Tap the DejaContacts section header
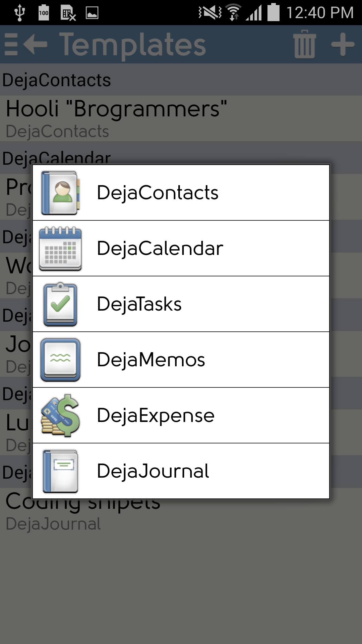The image size is (362, 644). coord(181,79)
